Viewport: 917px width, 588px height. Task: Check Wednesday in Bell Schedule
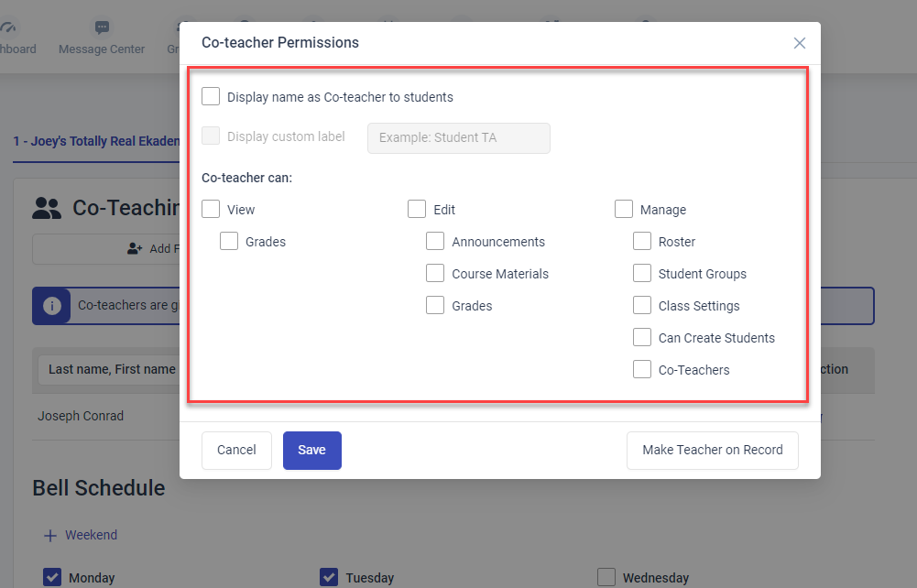click(606, 578)
